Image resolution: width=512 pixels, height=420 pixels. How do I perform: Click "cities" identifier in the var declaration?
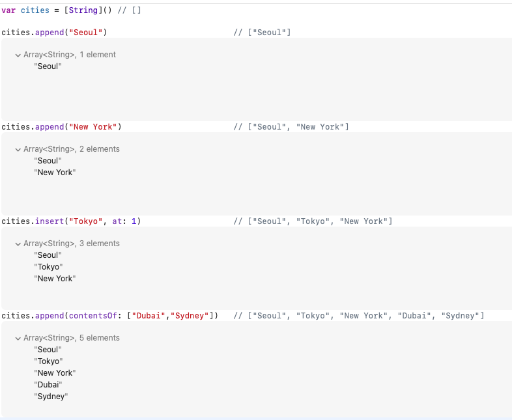tap(35, 10)
